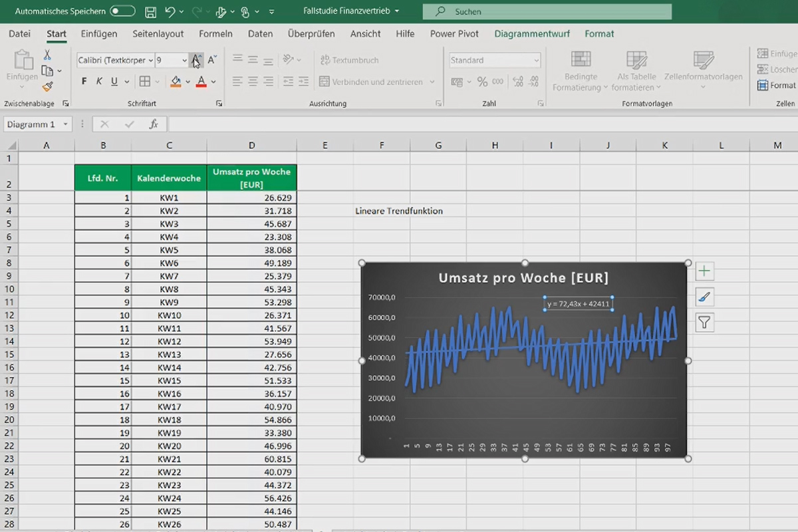Apply the red font color

(201, 81)
